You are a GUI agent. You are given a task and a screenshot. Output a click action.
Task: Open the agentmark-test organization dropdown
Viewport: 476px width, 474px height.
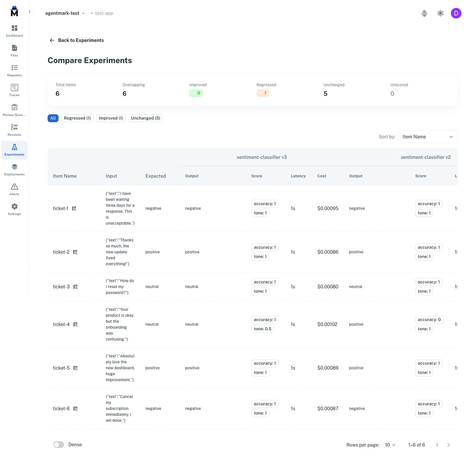[x=65, y=13]
